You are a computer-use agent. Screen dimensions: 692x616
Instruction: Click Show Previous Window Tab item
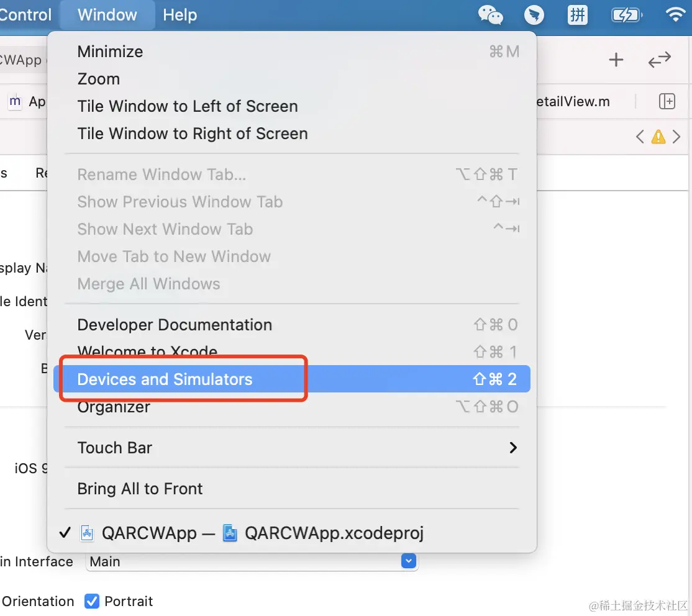(x=292, y=202)
